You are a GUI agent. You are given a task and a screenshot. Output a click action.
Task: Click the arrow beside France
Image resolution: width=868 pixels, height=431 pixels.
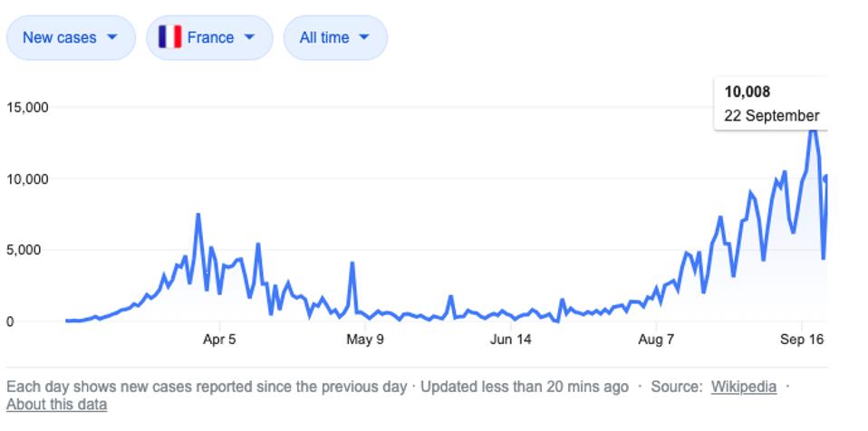[249, 38]
